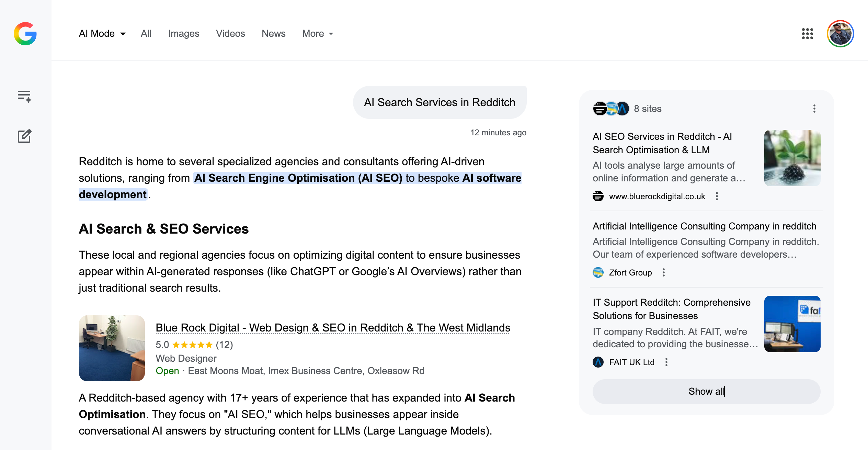
Task: Switch to the Images tab
Action: pos(184,34)
